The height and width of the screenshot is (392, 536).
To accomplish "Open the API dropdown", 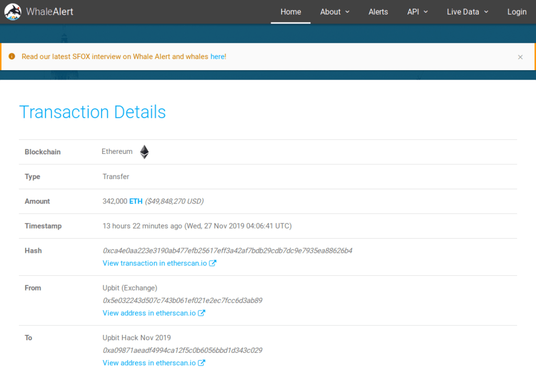I will 417,12.
